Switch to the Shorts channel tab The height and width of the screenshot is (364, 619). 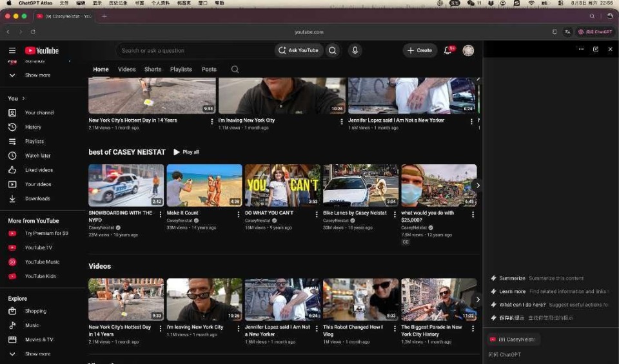tap(153, 70)
